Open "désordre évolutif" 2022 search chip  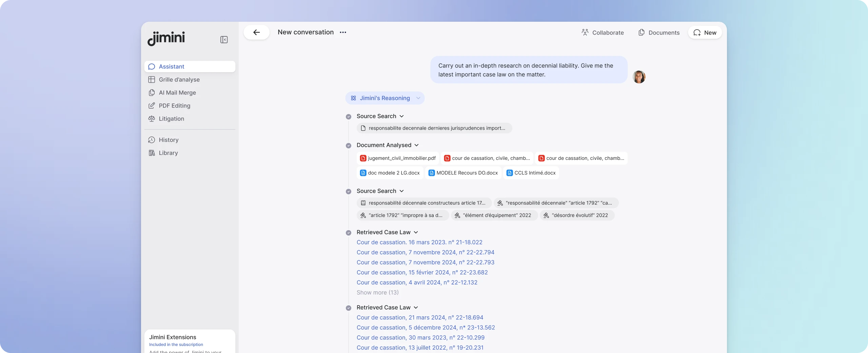pos(577,215)
